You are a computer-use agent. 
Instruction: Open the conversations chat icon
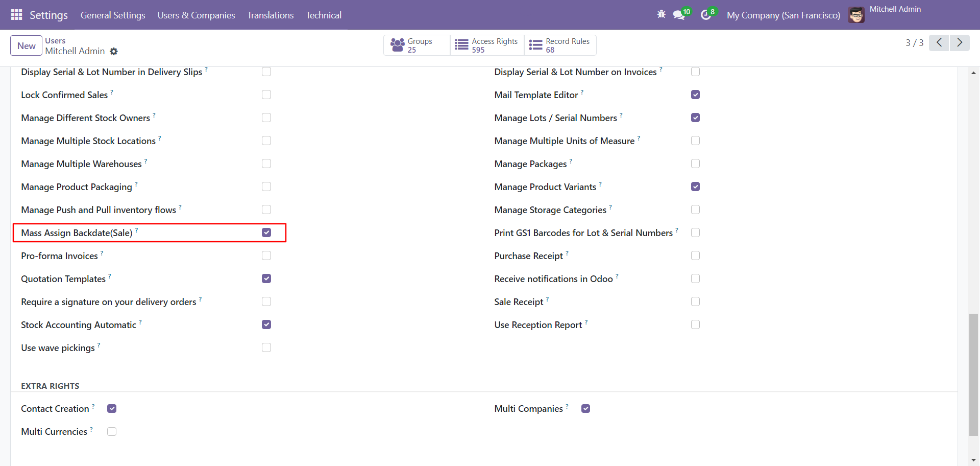[x=679, y=15]
